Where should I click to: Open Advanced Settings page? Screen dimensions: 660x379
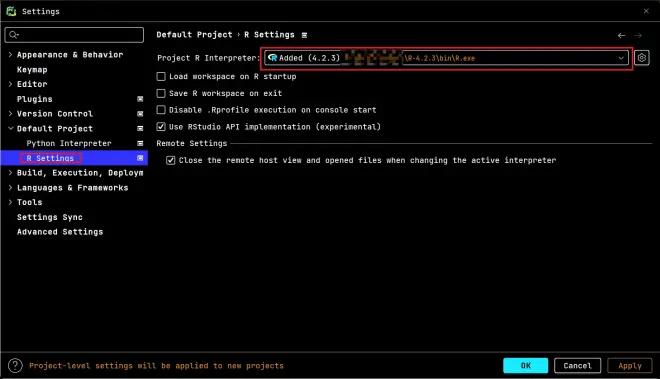coord(60,232)
